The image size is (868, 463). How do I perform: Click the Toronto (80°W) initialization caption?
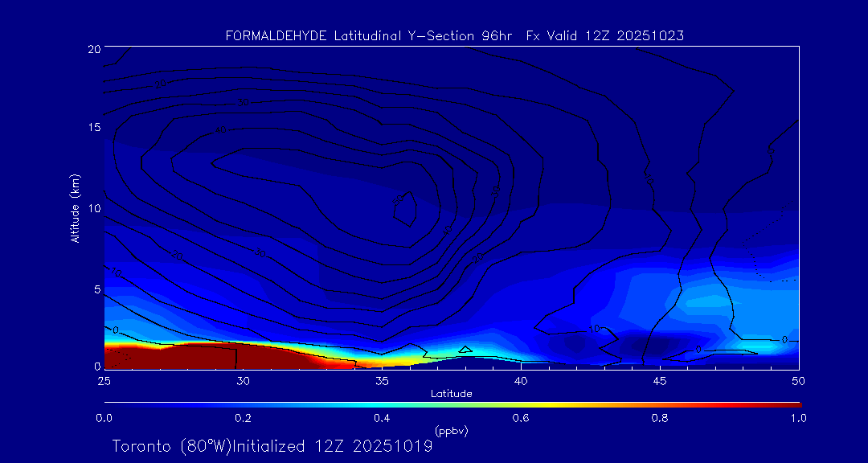point(272,446)
